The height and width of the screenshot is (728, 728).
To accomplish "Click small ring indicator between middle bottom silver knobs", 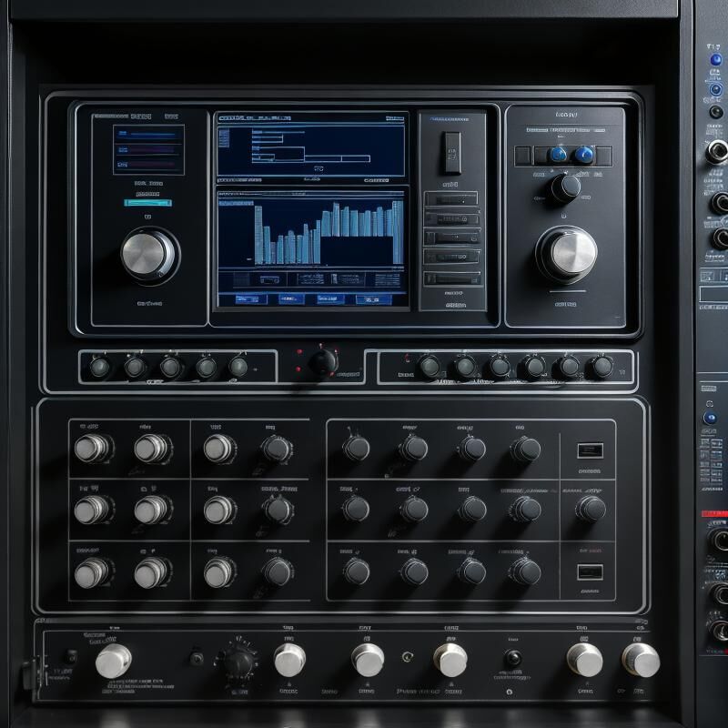I will tap(407, 656).
